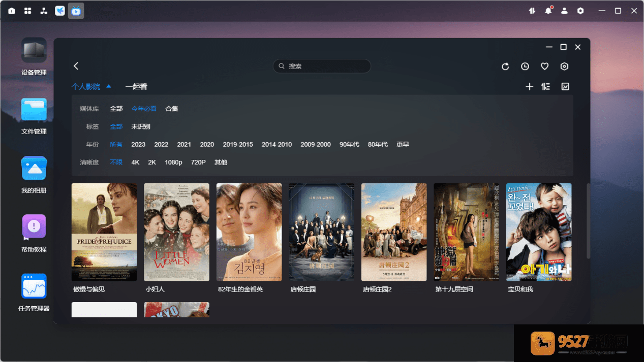
Task: Filter by 更早 years
Action: point(403,145)
